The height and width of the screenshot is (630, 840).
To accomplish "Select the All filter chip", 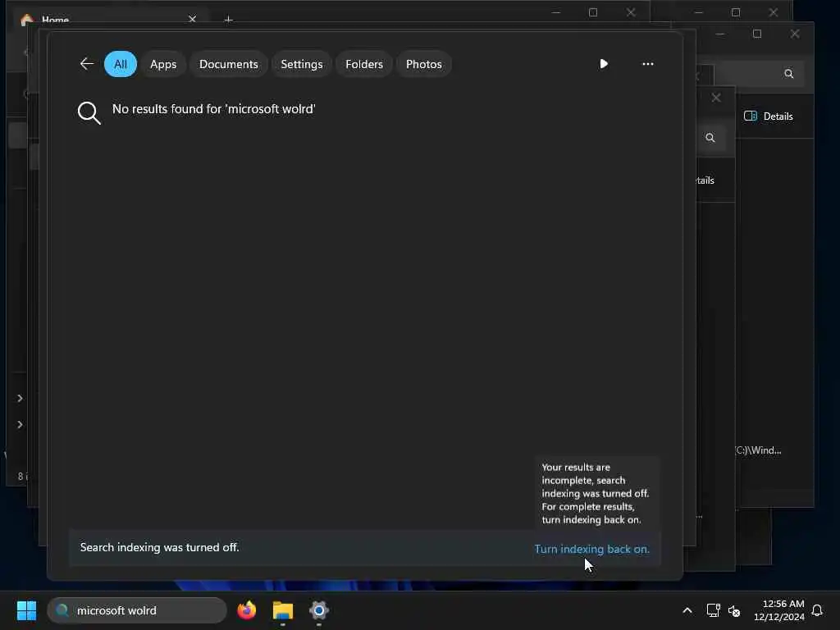I will click(121, 64).
